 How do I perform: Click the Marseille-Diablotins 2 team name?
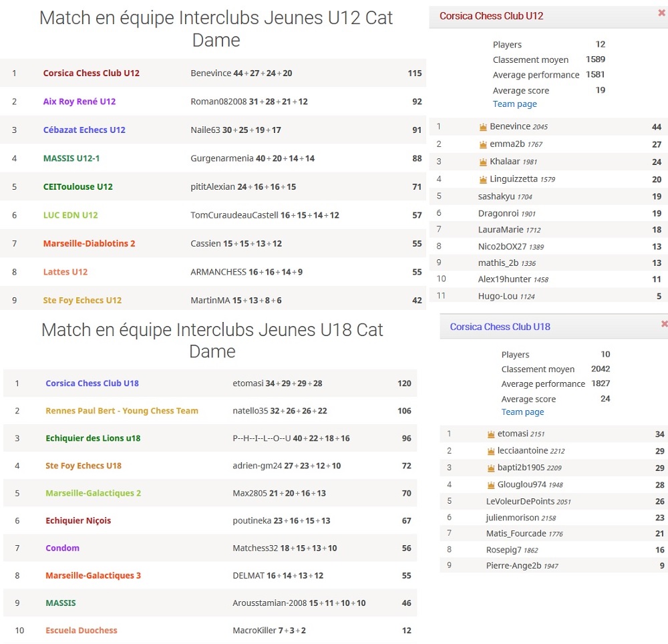(x=89, y=244)
